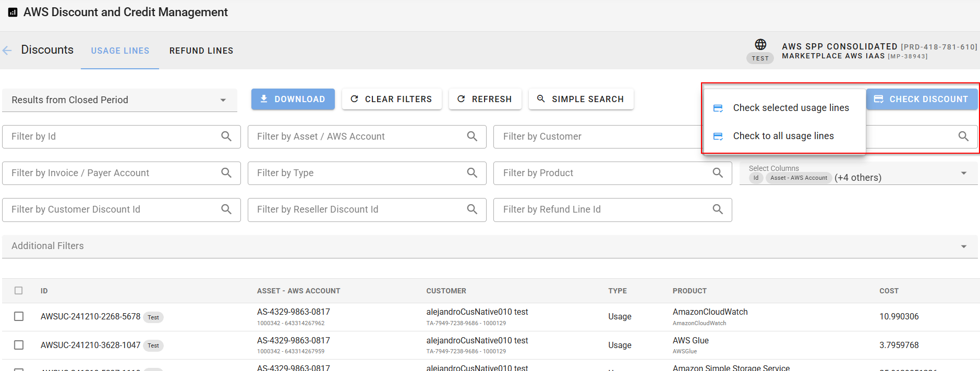The image size is (980, 371).
Task: Click AWS SPP CONSOLIDATED product title
Action: 839,46
